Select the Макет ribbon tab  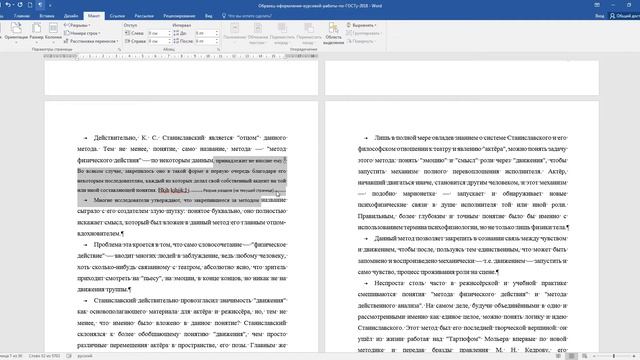tap(93, 16)
